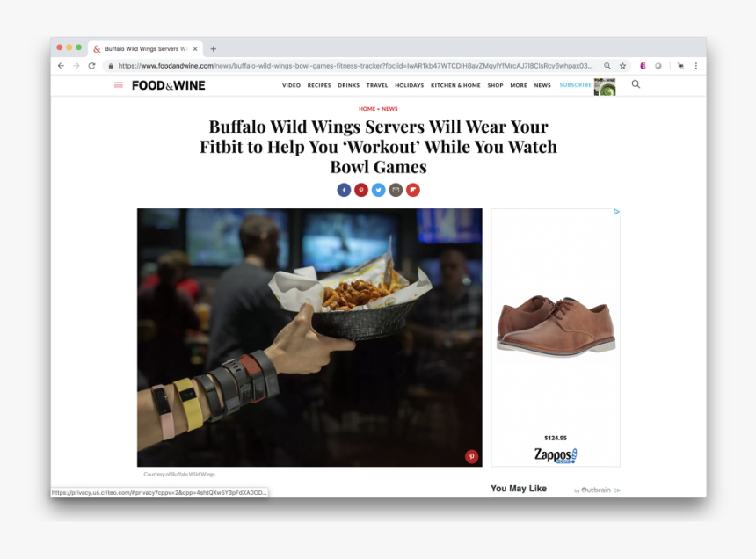Expand the More nav item

coord(519,85)
